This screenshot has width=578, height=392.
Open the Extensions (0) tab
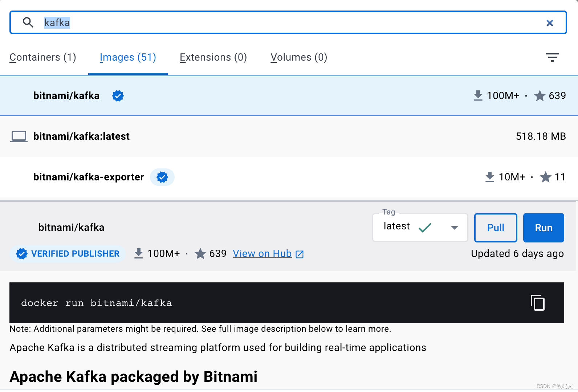pos(213,57)
